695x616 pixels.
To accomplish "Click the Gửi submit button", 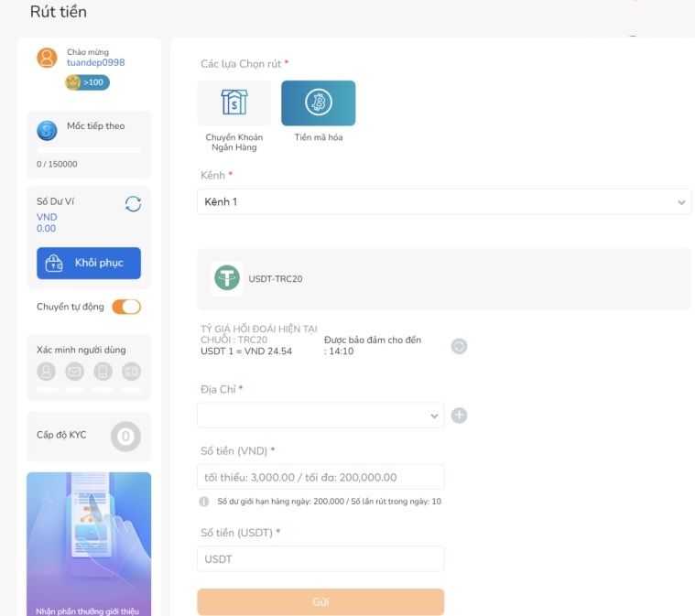I will (320, 602).
